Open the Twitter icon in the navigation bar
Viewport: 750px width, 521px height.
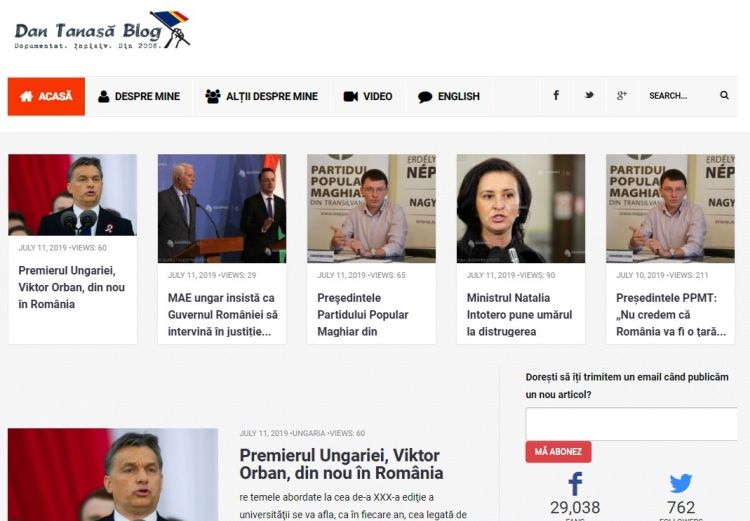pyautogui.click(x=589, y=96)
